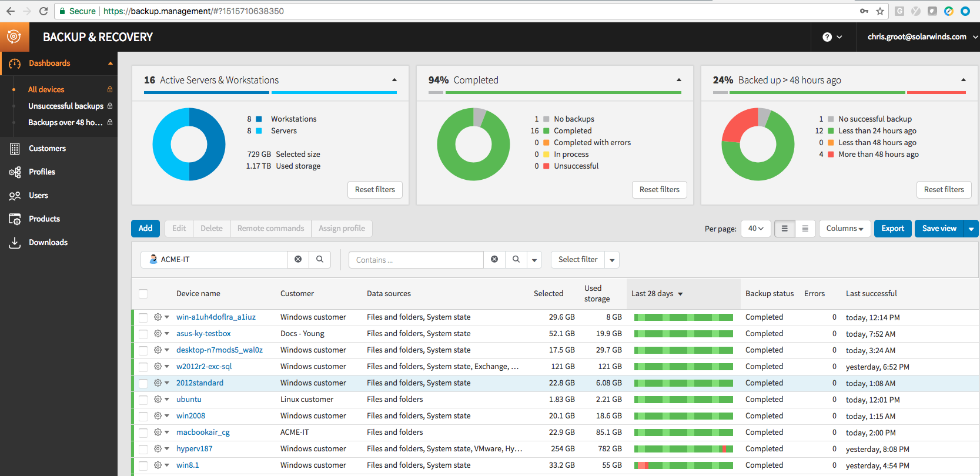Click the More than 48 hours red swatch

pos(831,155)
